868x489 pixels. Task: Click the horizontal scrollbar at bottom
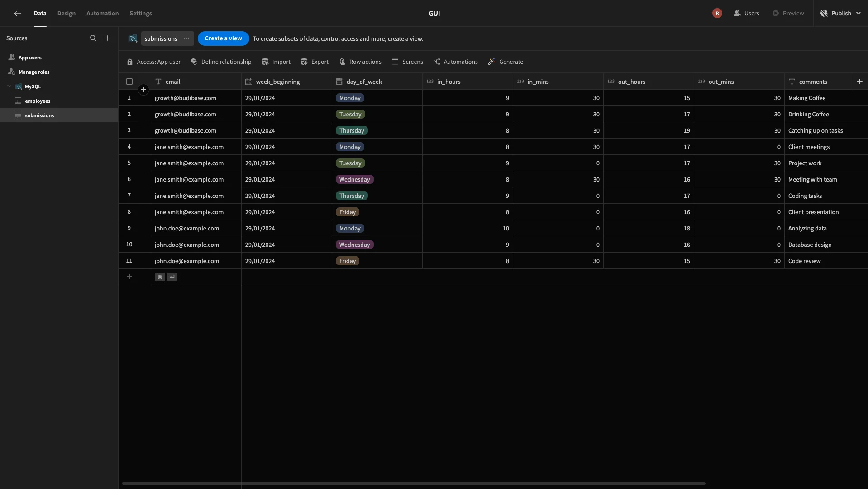(414, 484)
